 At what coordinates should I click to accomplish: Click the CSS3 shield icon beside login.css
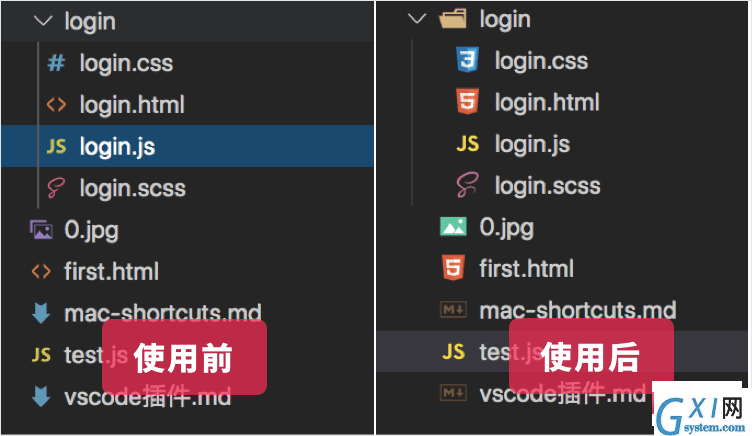(x=468, y=60)
